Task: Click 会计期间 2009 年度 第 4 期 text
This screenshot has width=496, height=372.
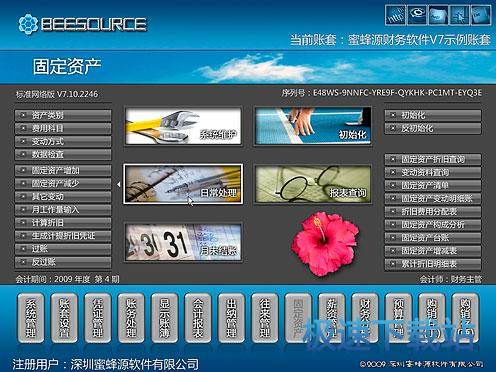Action: 67,279
